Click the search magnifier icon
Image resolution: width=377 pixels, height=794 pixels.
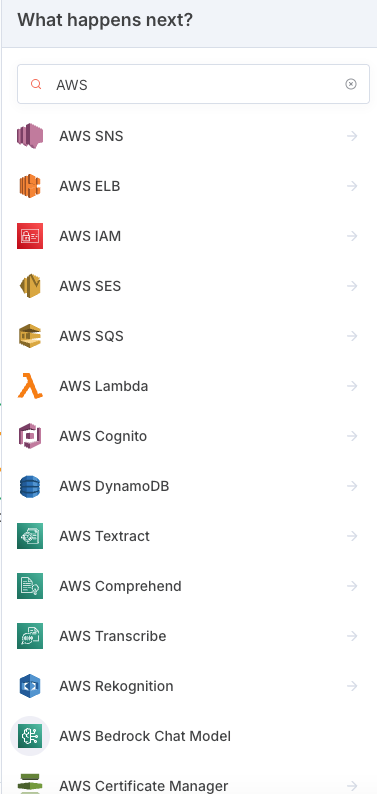point(35,84)
